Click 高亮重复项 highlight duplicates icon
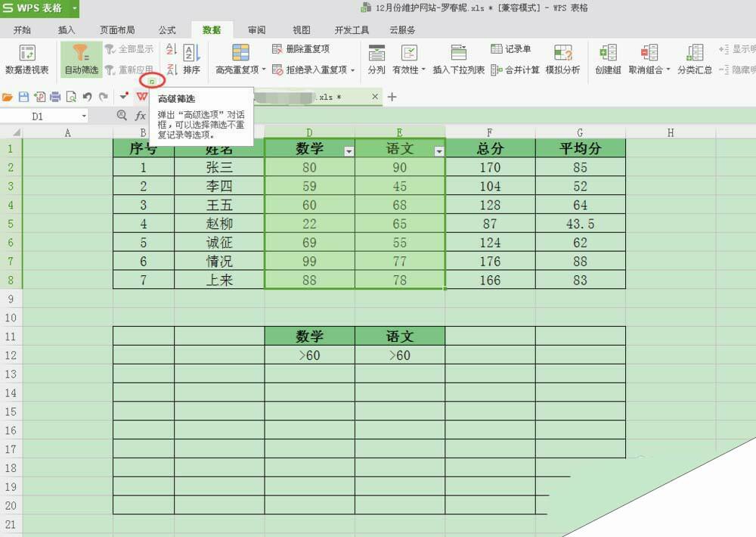Image resolution: width=756 pixels, height=537 pixels. [240, 52]
